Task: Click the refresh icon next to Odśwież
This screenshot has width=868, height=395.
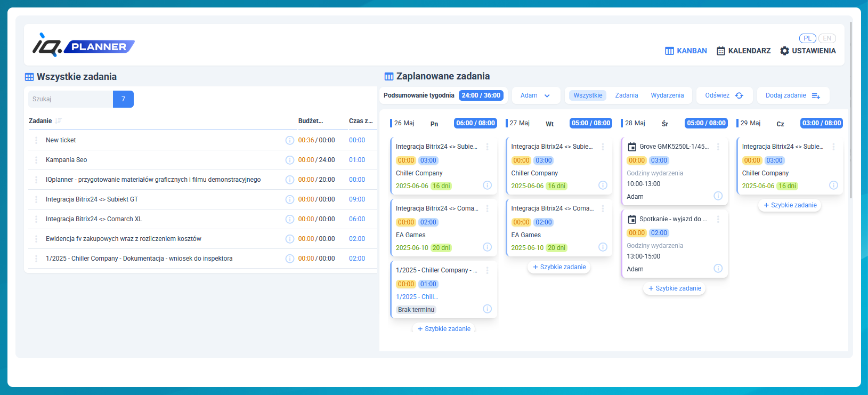Action: point(739,95)
